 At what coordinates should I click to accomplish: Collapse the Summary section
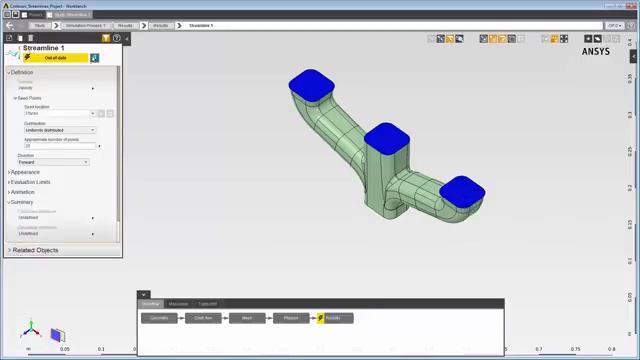[x=9, y=202]
